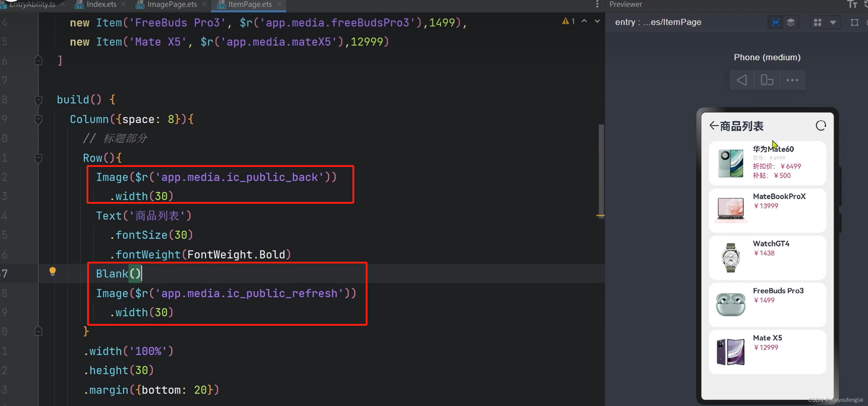Open the previewer more options dots

click(x=792, y=80)
